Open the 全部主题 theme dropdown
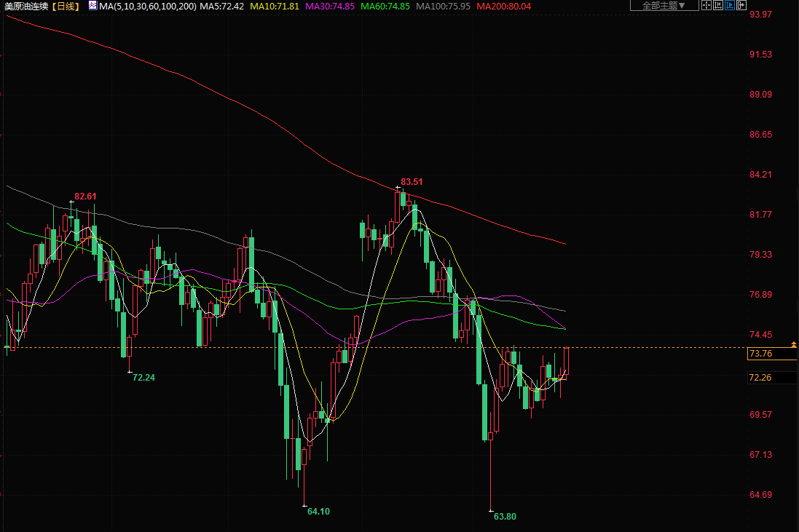This screenshot has height=532, width=799. point(664,6)
